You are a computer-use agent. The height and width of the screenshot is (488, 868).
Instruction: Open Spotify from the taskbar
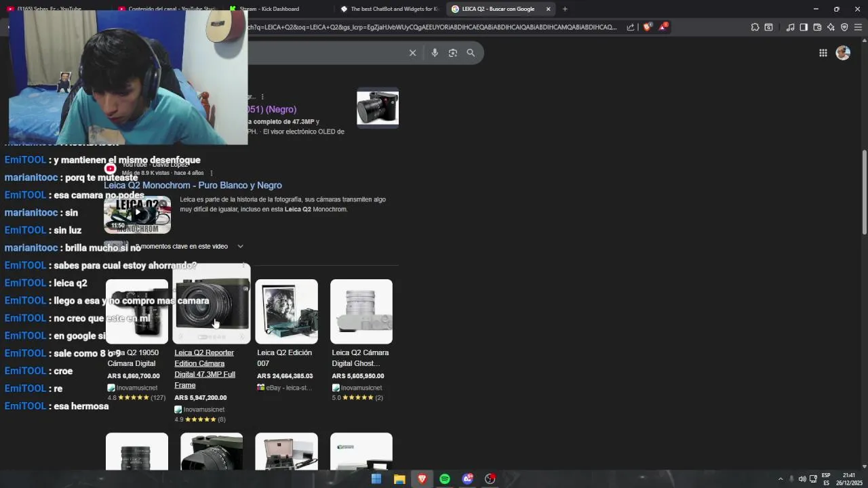tap(445, 479)
